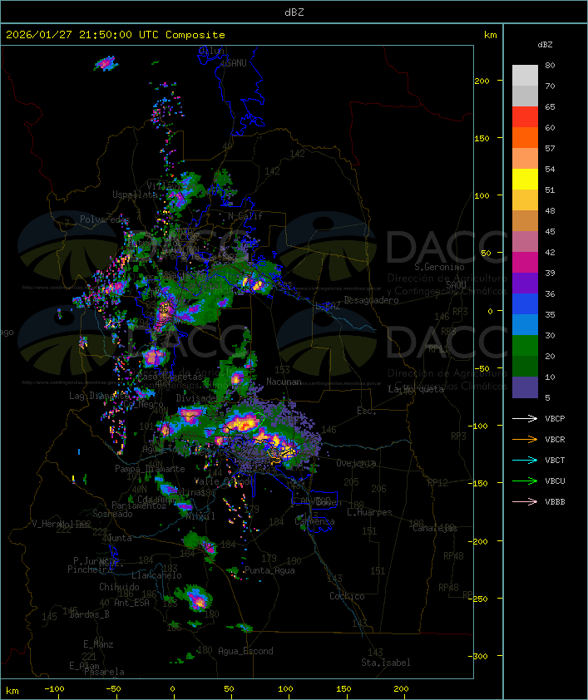Click the 'VBCP' legend label
588x700 pixels.
tap(555, 419)
